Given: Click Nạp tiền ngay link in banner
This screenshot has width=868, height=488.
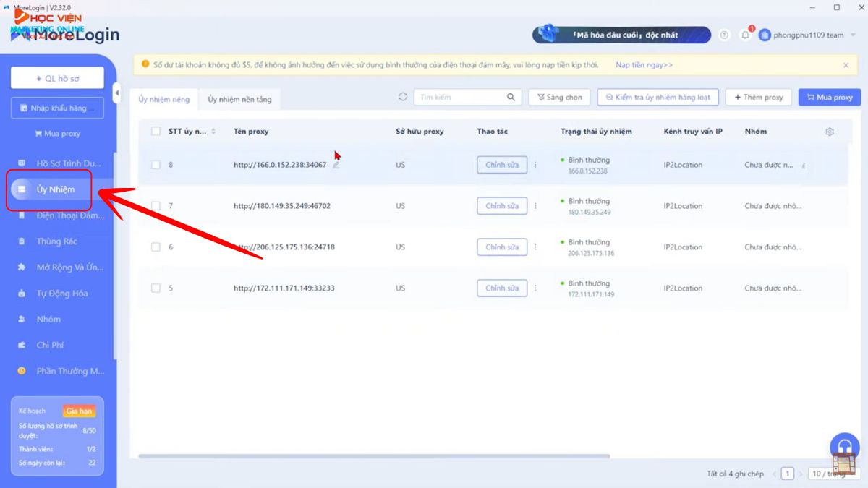Looking at the screenshot, I should (644, 65).
